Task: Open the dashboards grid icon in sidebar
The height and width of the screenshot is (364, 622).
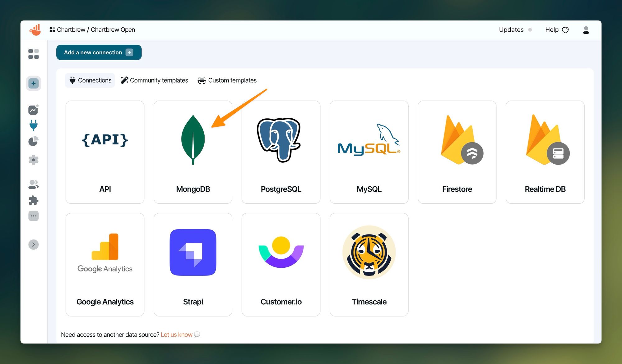Action: (x=33, y=54)
